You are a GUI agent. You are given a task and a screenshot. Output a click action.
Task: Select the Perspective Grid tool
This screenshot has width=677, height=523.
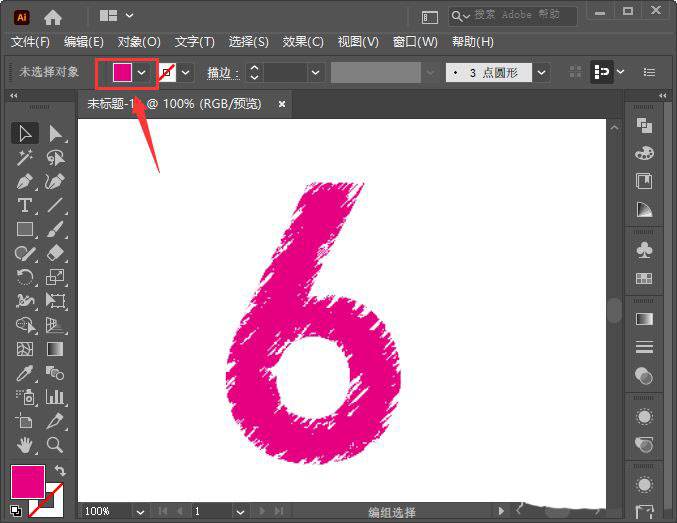(55, 325)
